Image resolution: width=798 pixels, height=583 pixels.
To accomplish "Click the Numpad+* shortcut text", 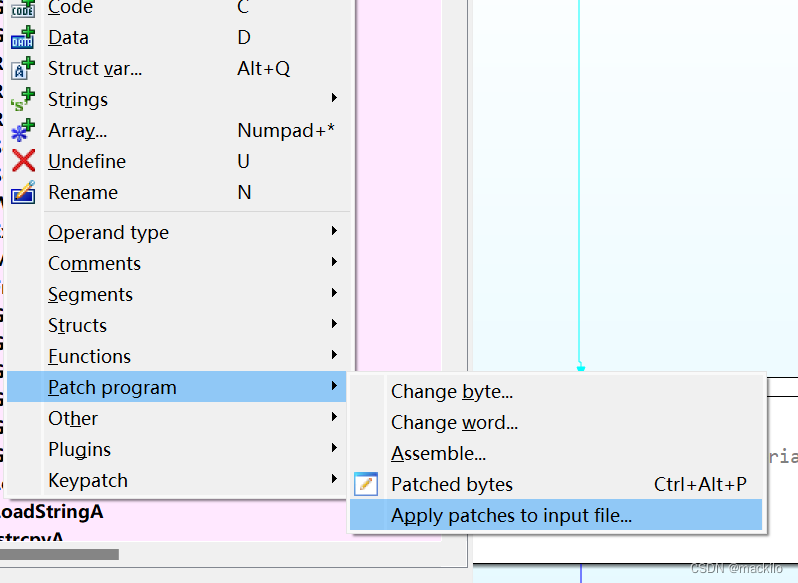I will [x=286, y=130].
